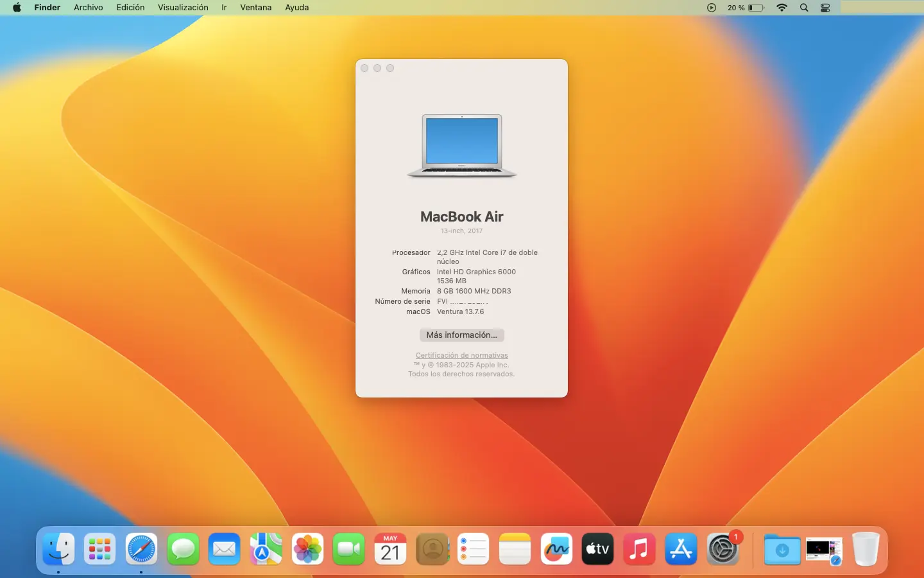The image size is (924, 578).
Task: Open the Apple TV app
Action: tap(597, 549)
